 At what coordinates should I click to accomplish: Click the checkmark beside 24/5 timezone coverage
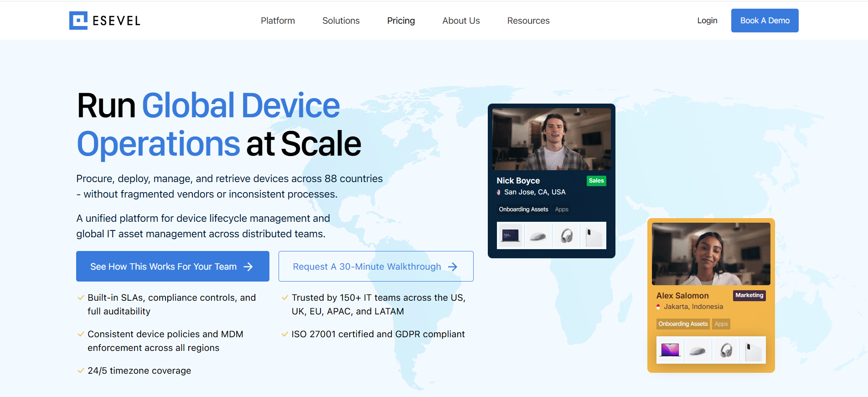point(81,371)
